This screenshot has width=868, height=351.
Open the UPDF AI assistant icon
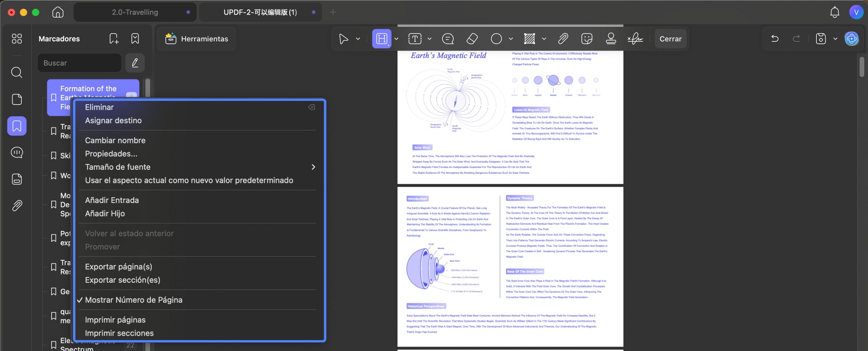[852, 39]
